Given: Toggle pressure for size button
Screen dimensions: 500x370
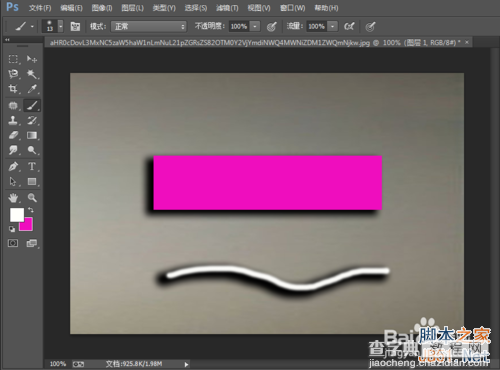Looking at the screenshot, I should (x=370, y=26).
